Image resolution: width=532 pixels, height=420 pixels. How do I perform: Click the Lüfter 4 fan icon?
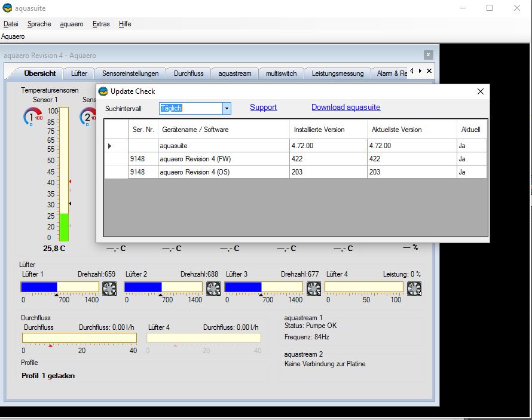point(414,289)
